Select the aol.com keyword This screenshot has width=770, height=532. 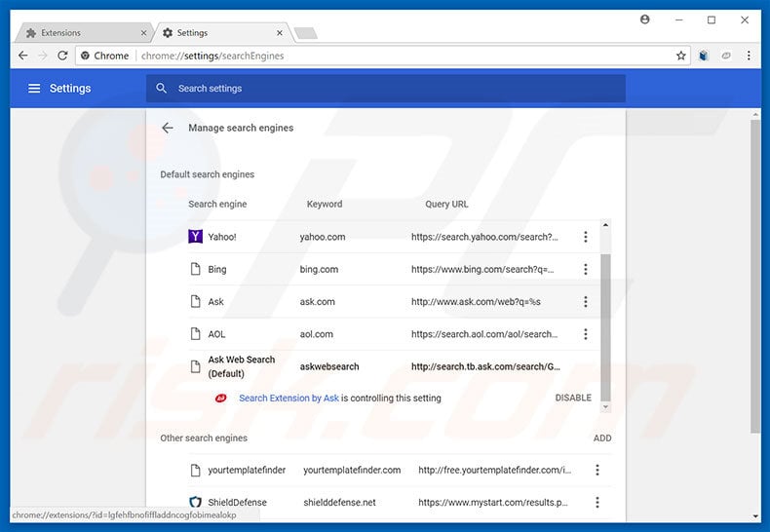click(316, 334)
